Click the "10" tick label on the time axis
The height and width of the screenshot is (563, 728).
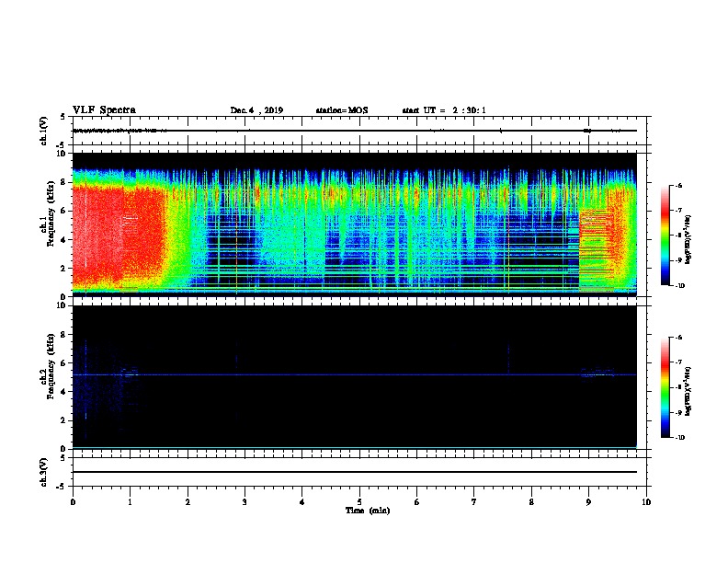(x=646, y=501)
